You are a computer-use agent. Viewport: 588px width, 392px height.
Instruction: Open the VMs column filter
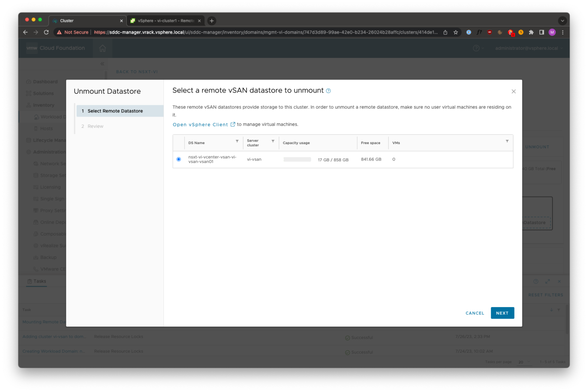pyautogui.click(x=507, y=141)
